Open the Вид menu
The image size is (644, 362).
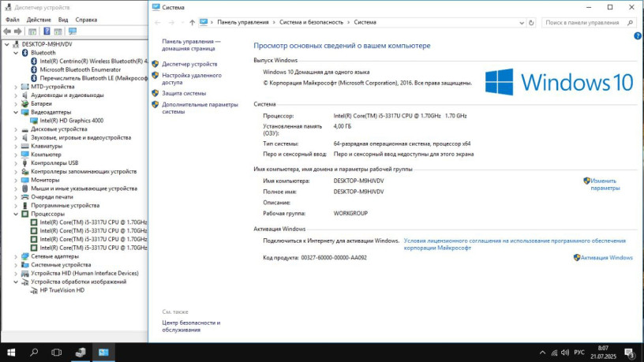click(63, 20)
